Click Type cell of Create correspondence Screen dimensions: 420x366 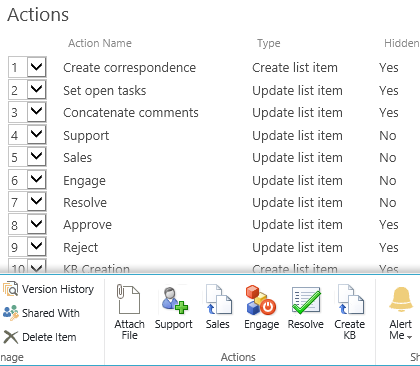[295, 68]
